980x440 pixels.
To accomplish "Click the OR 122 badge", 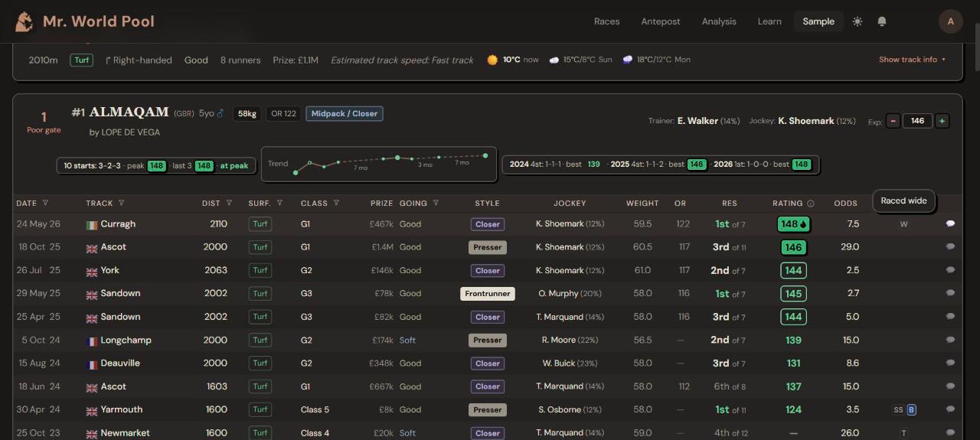I will [284, 113].
